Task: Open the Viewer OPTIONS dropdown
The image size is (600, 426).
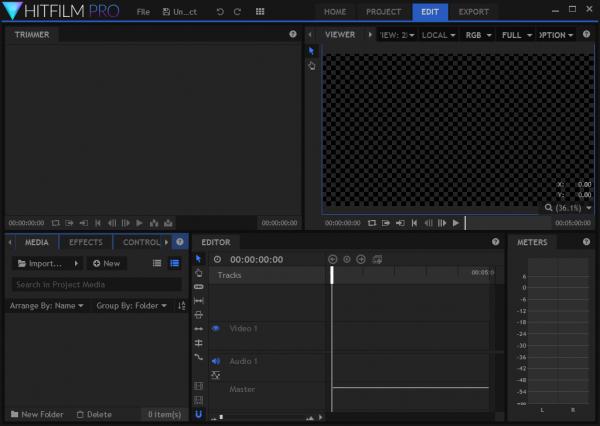Action: 556,35
